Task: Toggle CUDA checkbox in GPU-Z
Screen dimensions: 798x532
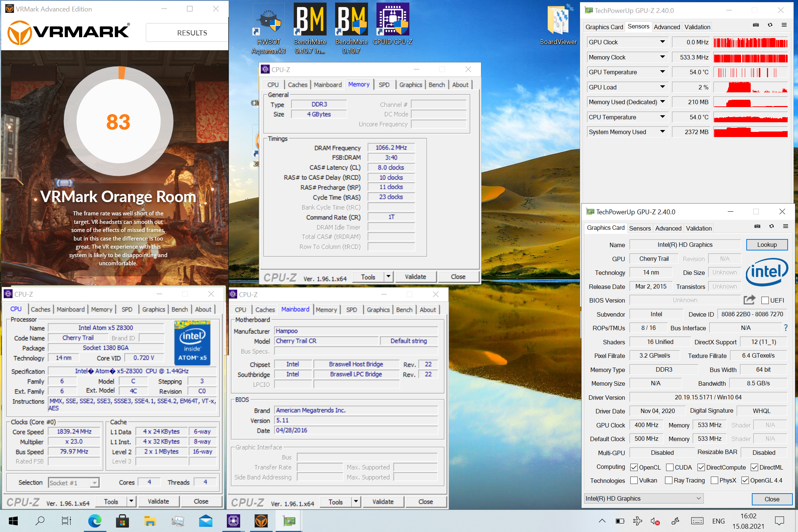Action: pyautogui.click(x=670, y=467)
